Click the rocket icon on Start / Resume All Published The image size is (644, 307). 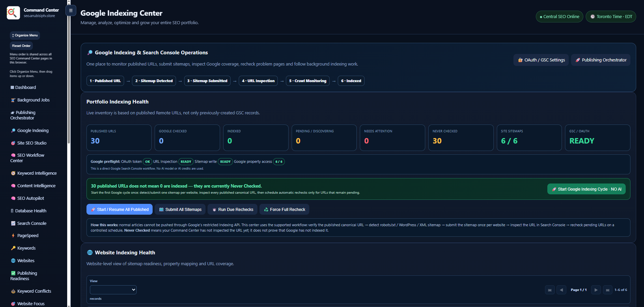click(93, 210)
